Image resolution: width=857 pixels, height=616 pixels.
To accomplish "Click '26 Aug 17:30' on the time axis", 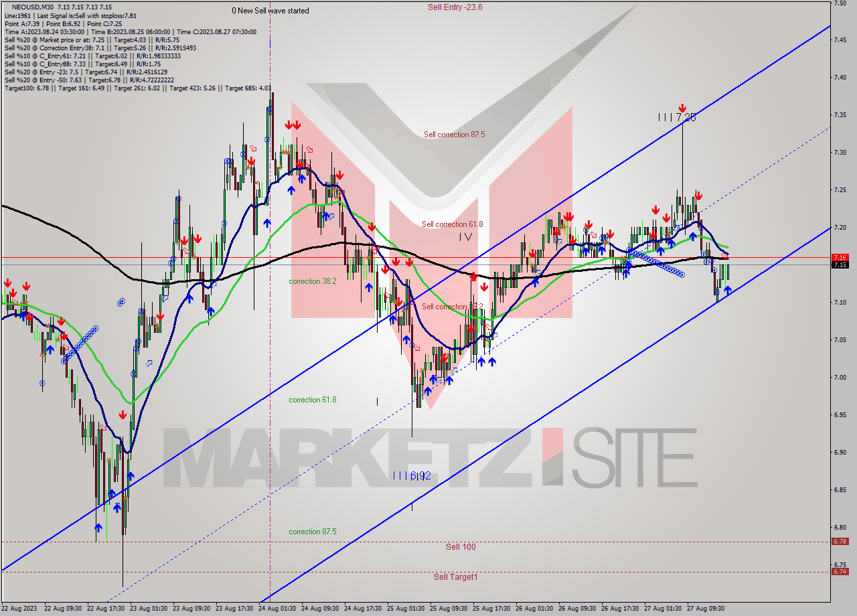I will click(620, 609).
